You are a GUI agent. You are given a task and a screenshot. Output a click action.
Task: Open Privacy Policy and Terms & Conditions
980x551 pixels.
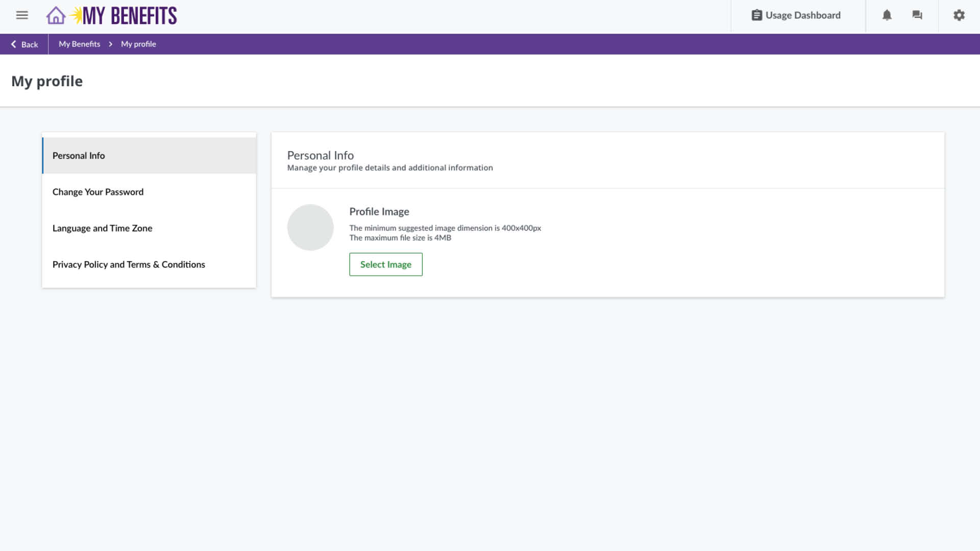(x=129, y=264)
